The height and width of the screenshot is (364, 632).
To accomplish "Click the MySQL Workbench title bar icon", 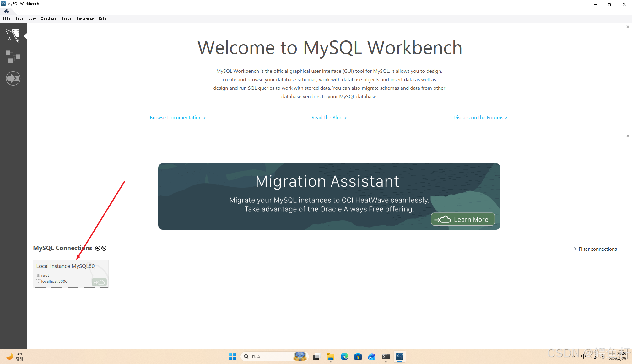I will (3, 3).
